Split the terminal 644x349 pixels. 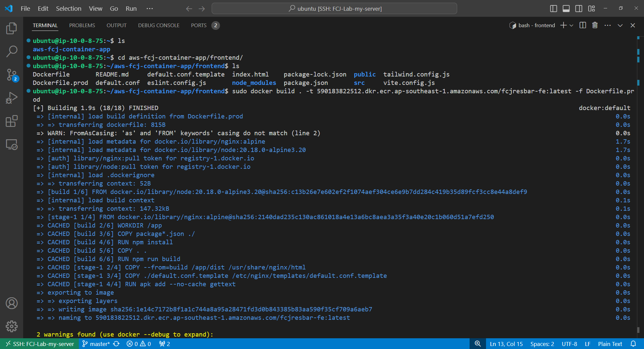click(583, 25)
